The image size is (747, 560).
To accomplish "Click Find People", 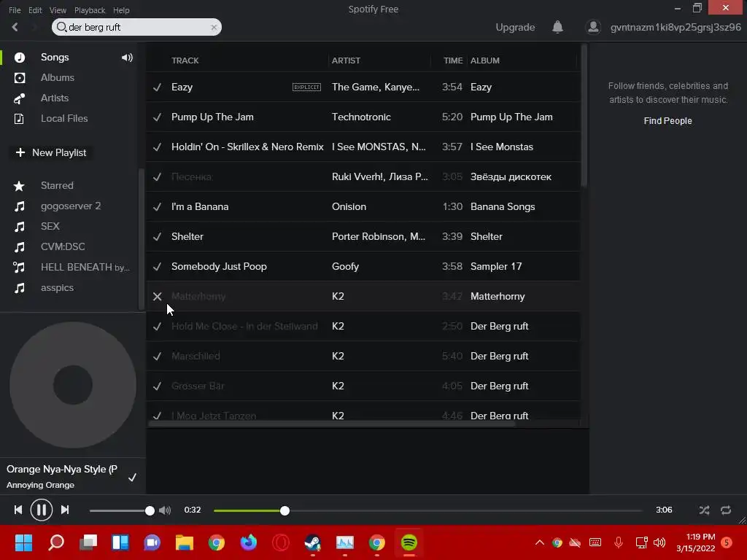I will point(667,121).
